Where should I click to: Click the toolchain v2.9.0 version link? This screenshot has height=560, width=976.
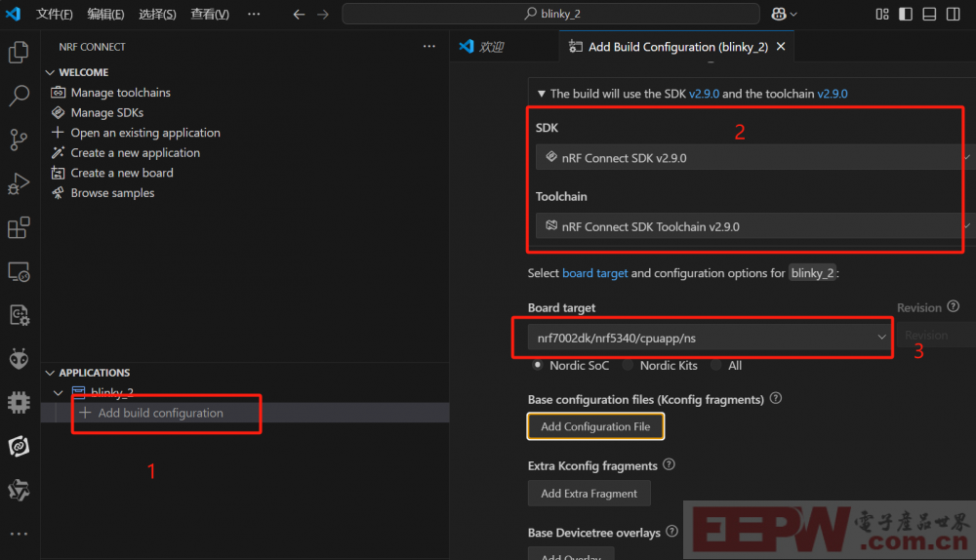click(x=833, y=94)
